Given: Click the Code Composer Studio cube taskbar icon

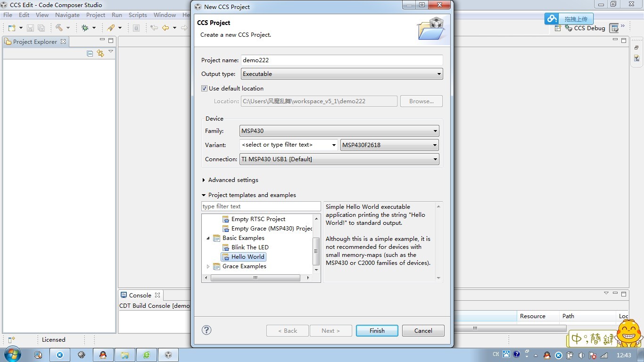Looking at the screenshot, I should coord(168,355).
